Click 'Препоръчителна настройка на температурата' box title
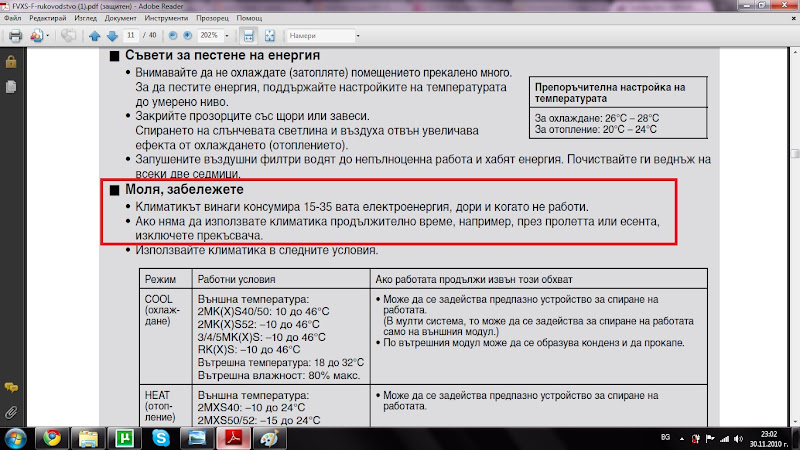This screenshot has width=800, height=450. 610,93
